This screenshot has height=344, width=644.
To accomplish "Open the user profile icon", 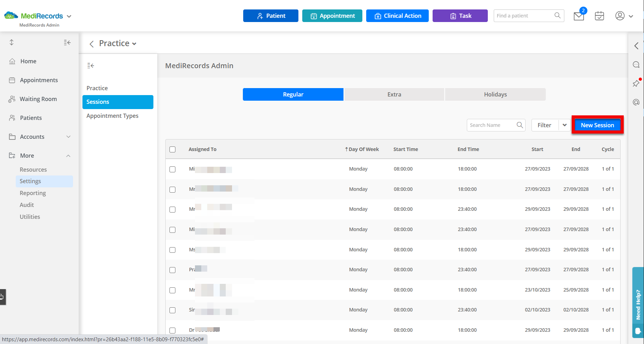I will point(620,16).
